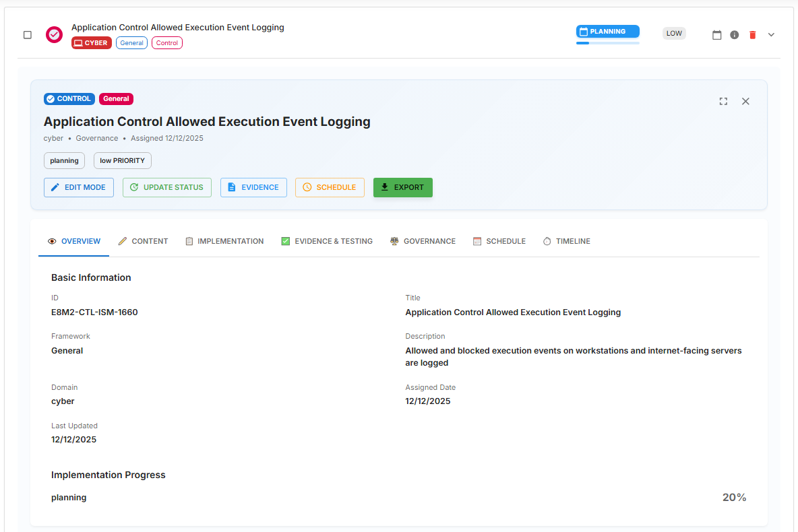Click the red delete trash icon
This screenshot has height=532, width=798.
753,35
